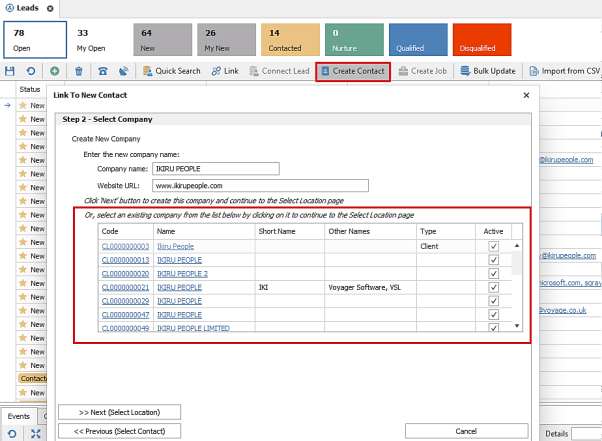
Task: Open company code link CL0000000013
Action: tap(125, 260)
